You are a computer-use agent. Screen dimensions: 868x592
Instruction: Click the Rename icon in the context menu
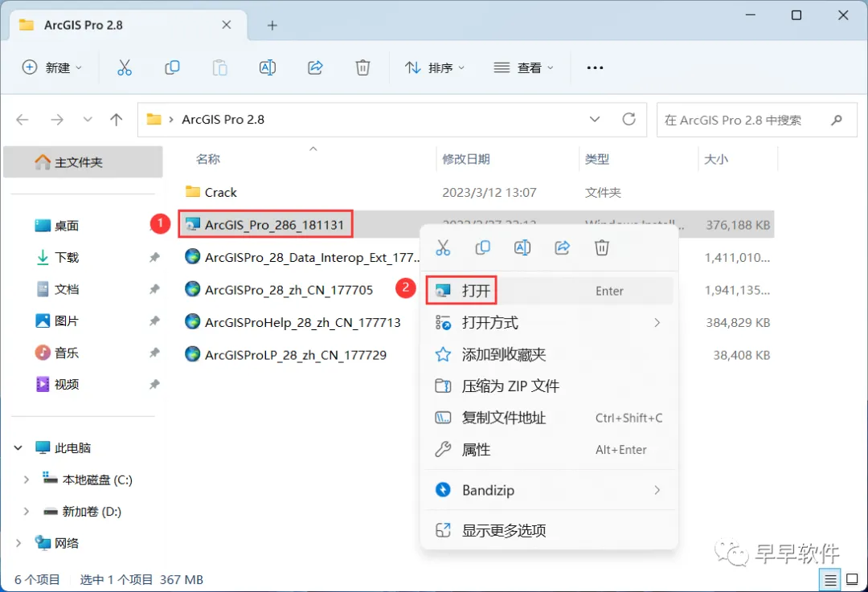(x=522, y=247)
